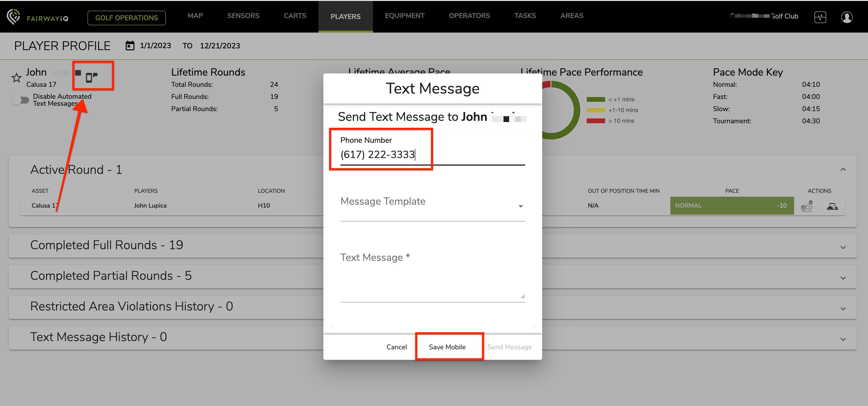
Task: Go to the CARTS tab
Action: tap(295, 16)
